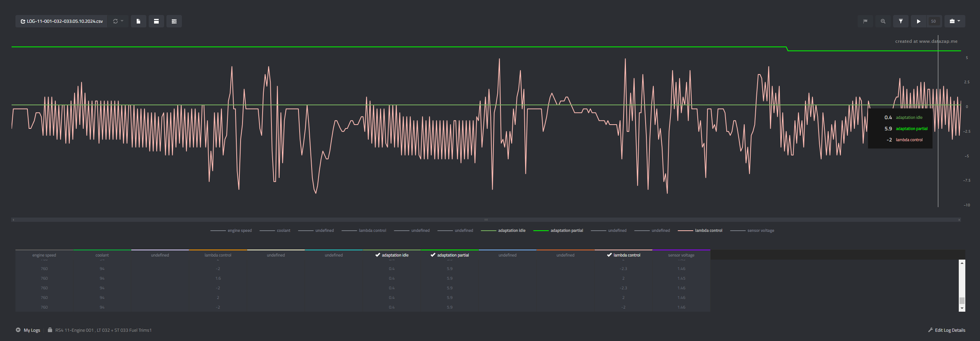This screenshot has height=341, width=980.
Task: Toggle coolant series in chart legend
Action: 275,231
